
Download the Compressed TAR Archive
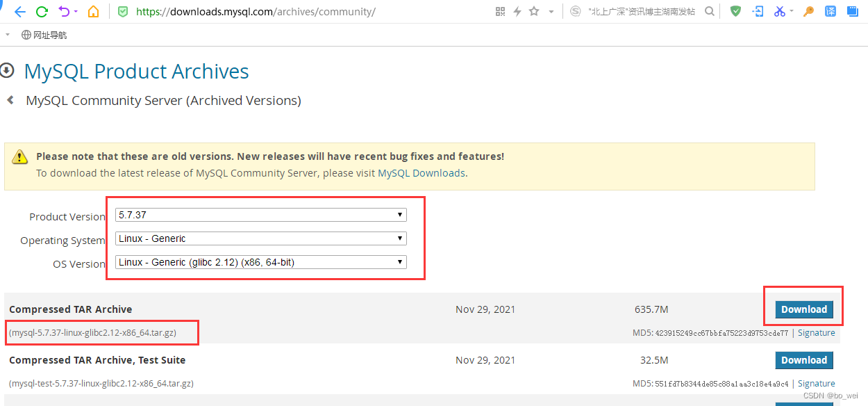tap(804, 309)
